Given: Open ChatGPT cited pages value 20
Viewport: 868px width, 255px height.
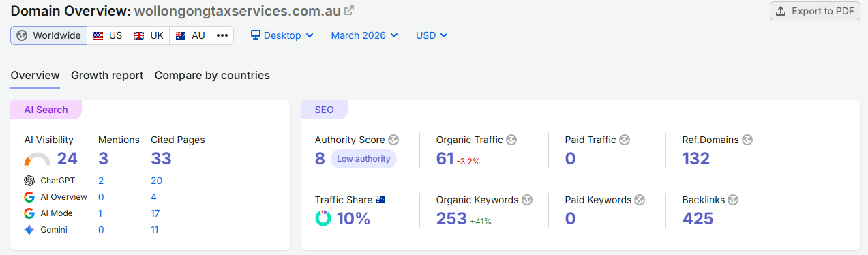Looking at the screenshot, I should tap(156, 181).
